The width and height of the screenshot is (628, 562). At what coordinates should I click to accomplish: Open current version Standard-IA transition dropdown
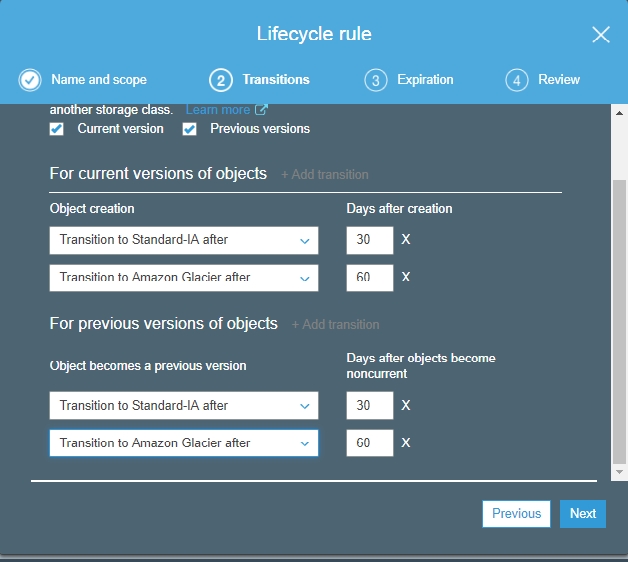click(x=184, y=240)
